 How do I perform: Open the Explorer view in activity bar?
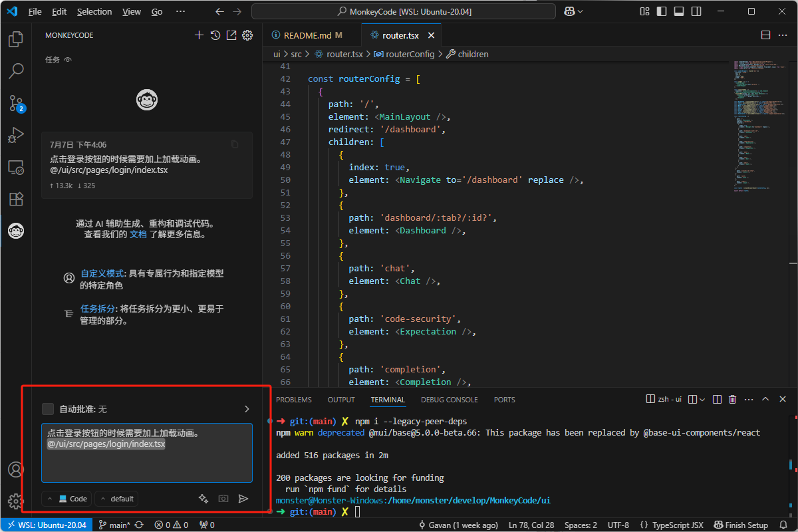[16, 39]
